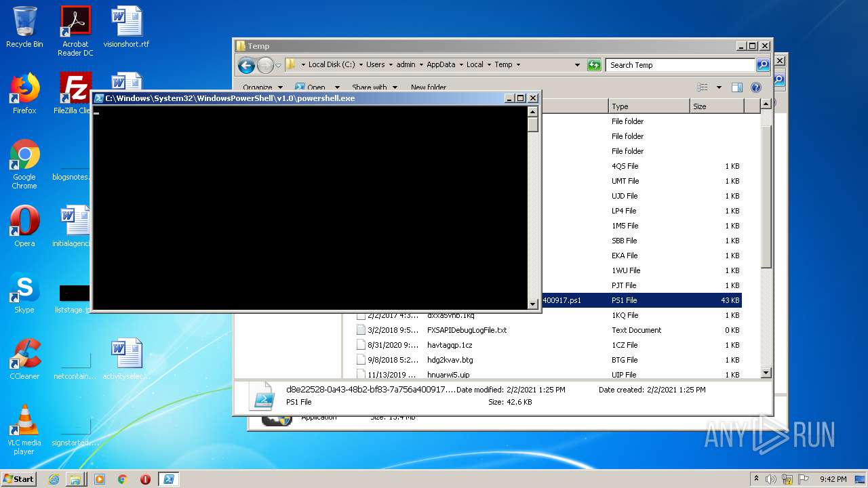Click PowerShell title bar system icon
The width and height of the screenshot is (868, 488).
[99, 98]
